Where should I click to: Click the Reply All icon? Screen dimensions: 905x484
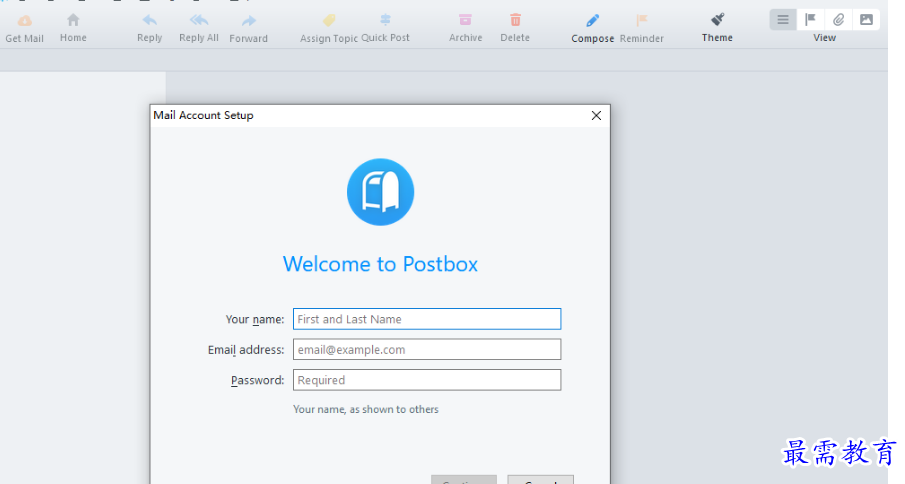pyautogui.click(x=199, y=20)
